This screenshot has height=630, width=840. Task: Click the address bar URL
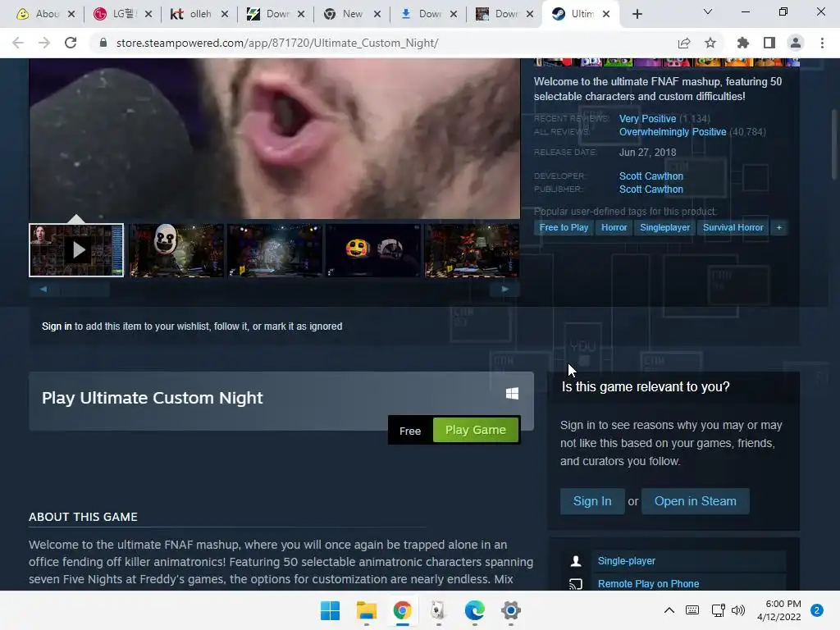277,43
